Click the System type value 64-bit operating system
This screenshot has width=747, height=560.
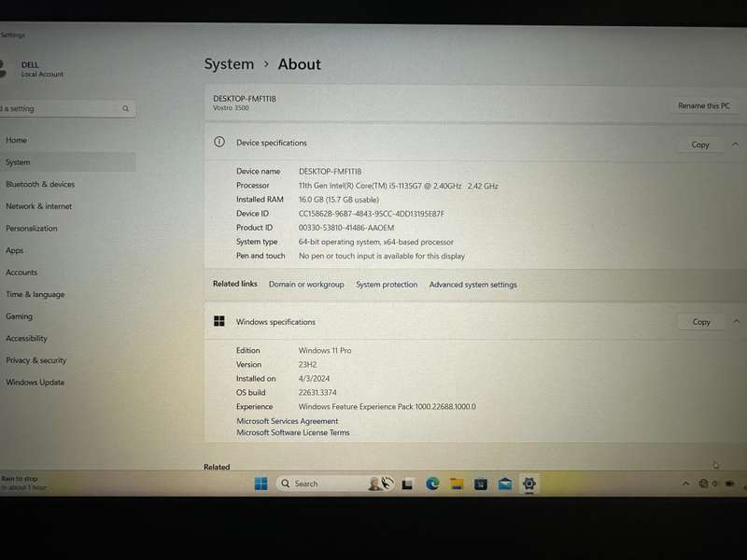tap(376, 242)
